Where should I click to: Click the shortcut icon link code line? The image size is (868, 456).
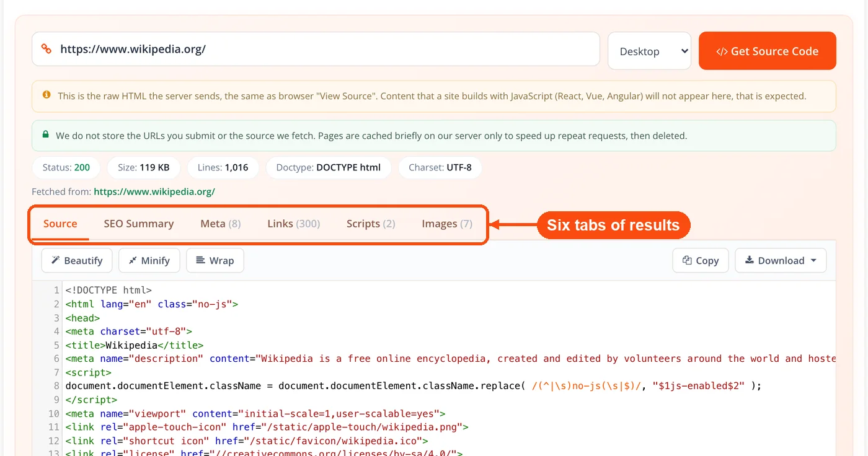[x=247, y=441]
